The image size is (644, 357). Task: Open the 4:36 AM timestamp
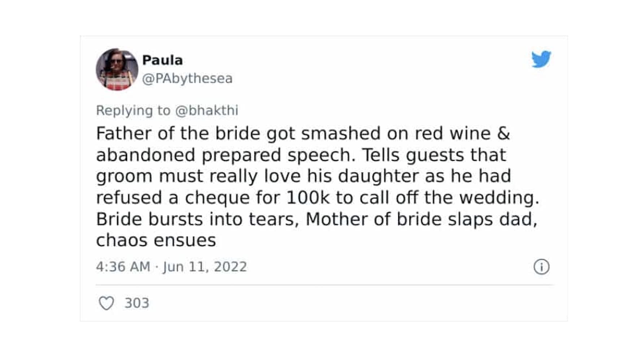pyautogui.click(x=123, y=267)
